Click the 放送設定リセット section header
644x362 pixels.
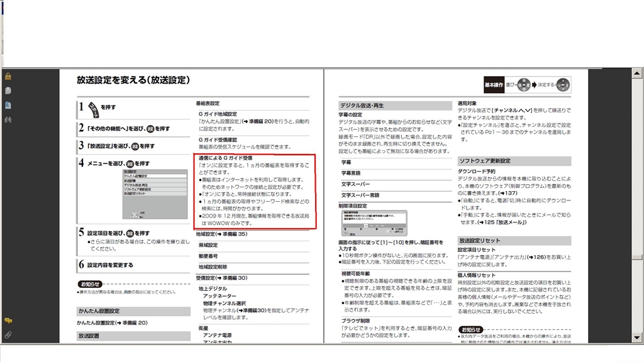(x=514, y=241)
